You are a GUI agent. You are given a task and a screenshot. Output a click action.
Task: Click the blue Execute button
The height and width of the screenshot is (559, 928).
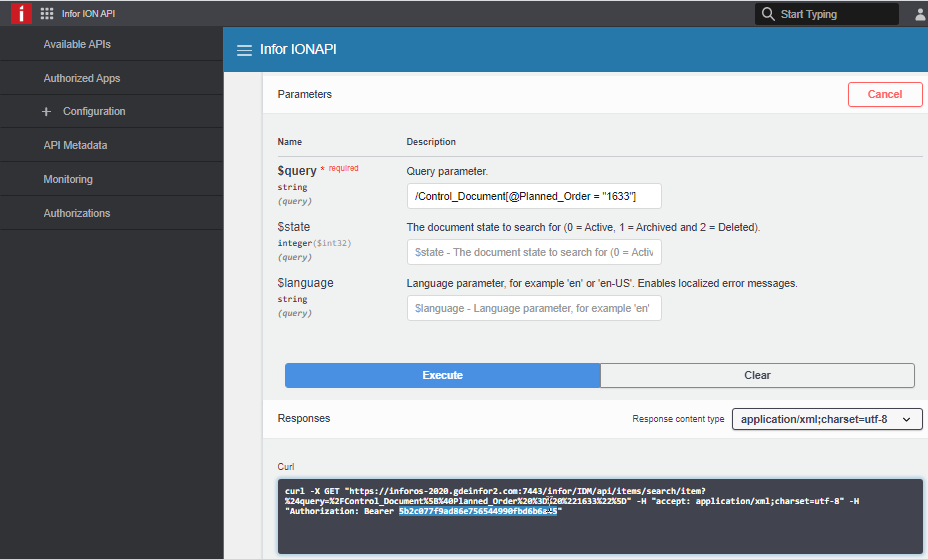(443, 376)
